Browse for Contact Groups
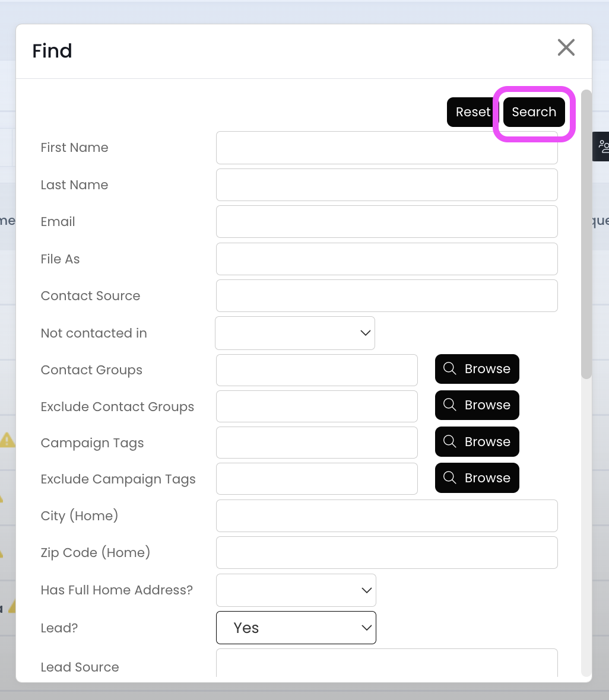This screenshot has width=609, height=700. point(477,369)
